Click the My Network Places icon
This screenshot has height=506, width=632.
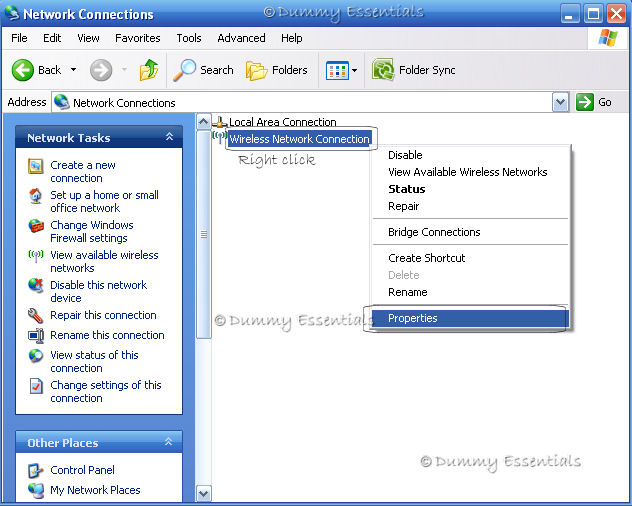[x=36, y=490]
